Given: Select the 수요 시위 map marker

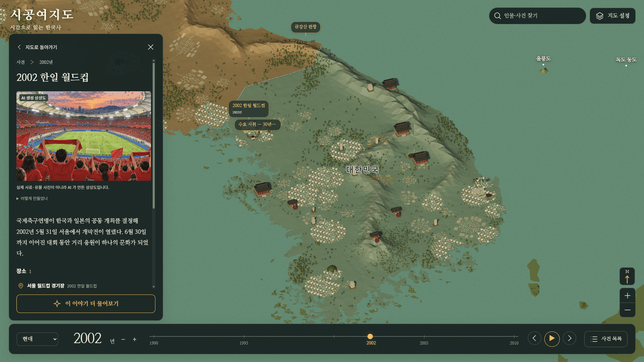Looking at the screenshot, I should (257, 124).
